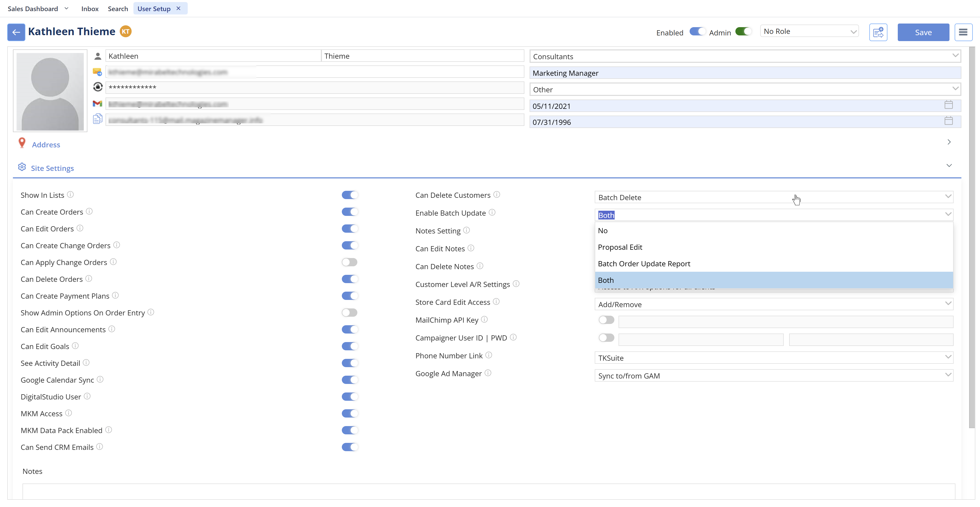Open calendar picker for 05/11/2021 date

(x=948, y=105)
